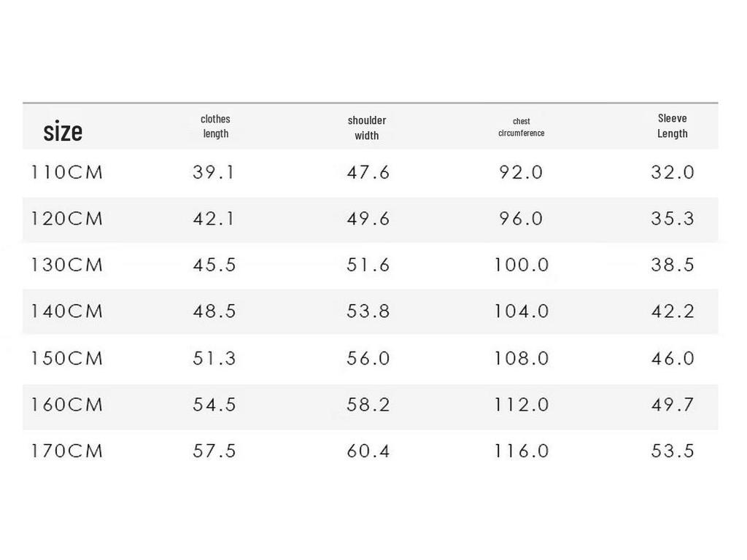Select the 110CM size row label

tap(66, 173)
